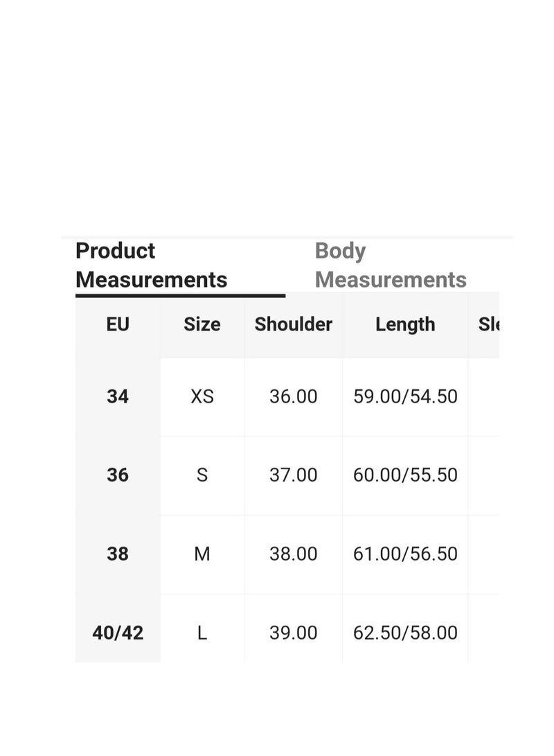Select EU size 38 row label

click(118, 554)
